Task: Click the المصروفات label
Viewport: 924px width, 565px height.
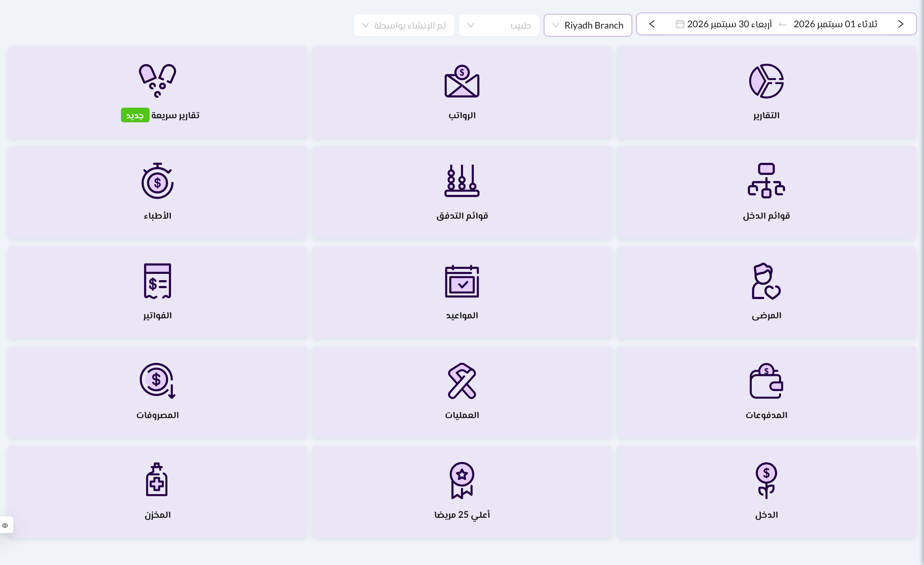Action: [158, 415]
